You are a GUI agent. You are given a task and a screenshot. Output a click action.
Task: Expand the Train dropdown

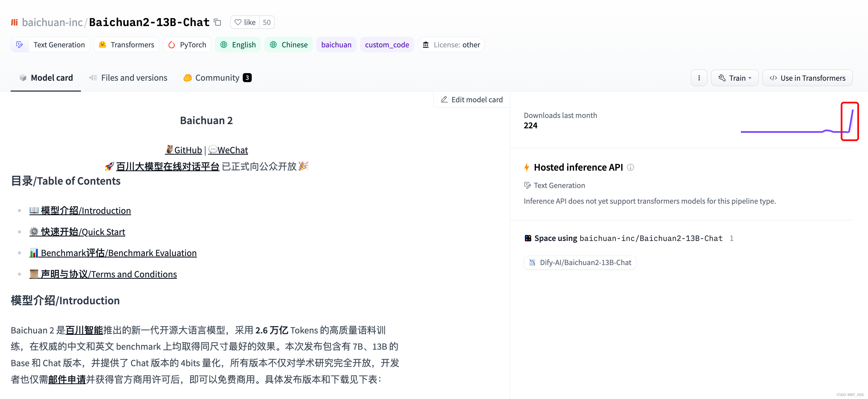tap(734, 78)
